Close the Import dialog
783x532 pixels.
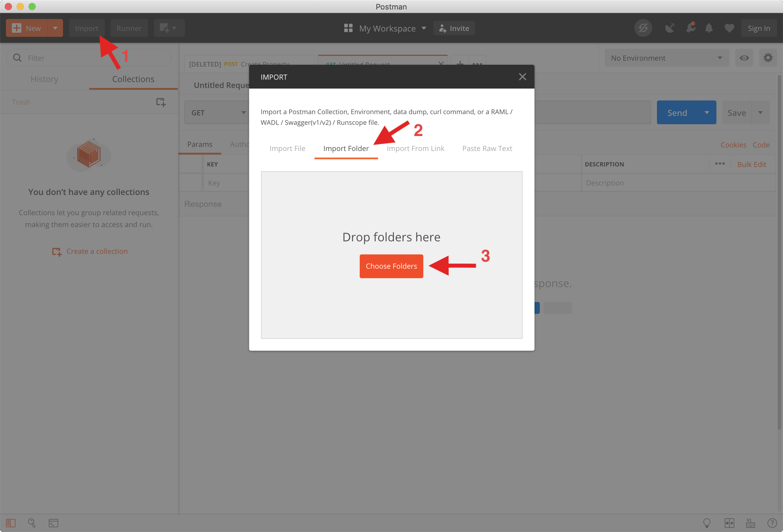(522, 77)
